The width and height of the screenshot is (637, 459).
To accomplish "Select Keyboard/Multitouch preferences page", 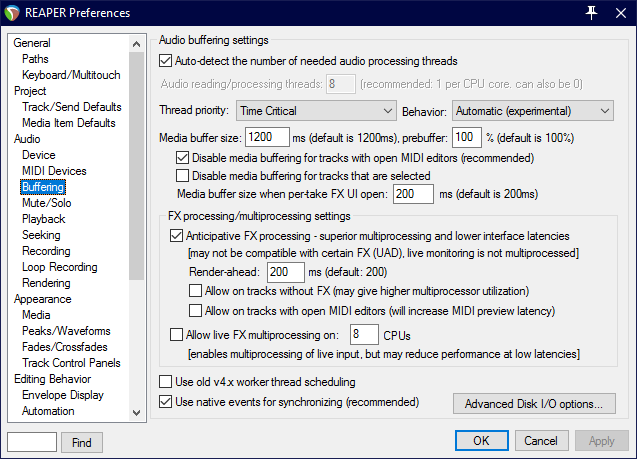I will point(71,75).
